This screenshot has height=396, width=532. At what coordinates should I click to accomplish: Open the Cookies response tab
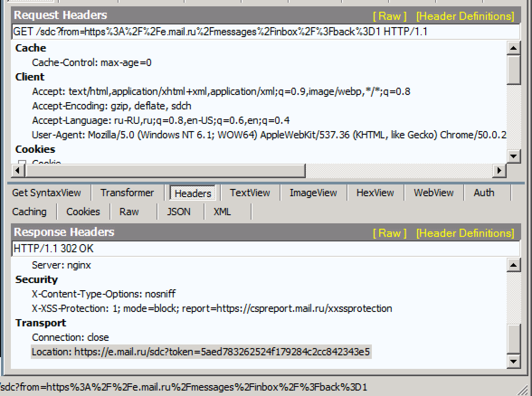[x=83, y=212]
